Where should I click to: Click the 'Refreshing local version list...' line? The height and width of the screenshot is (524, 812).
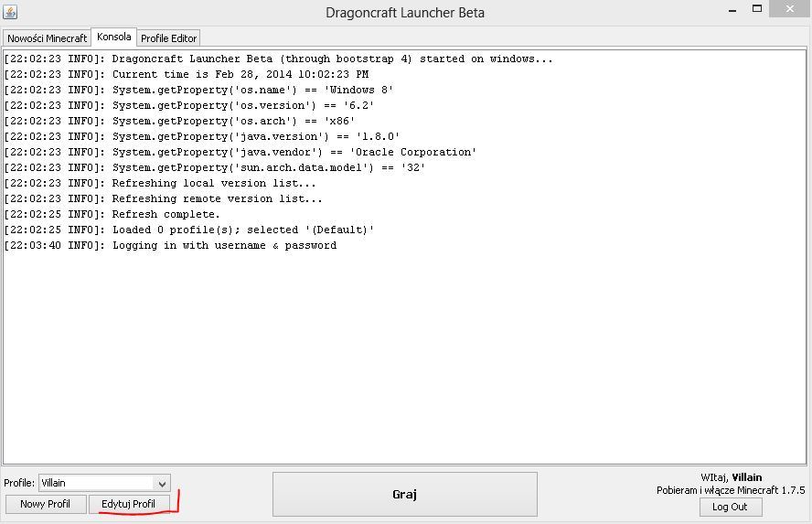click(x=160, y=183)
